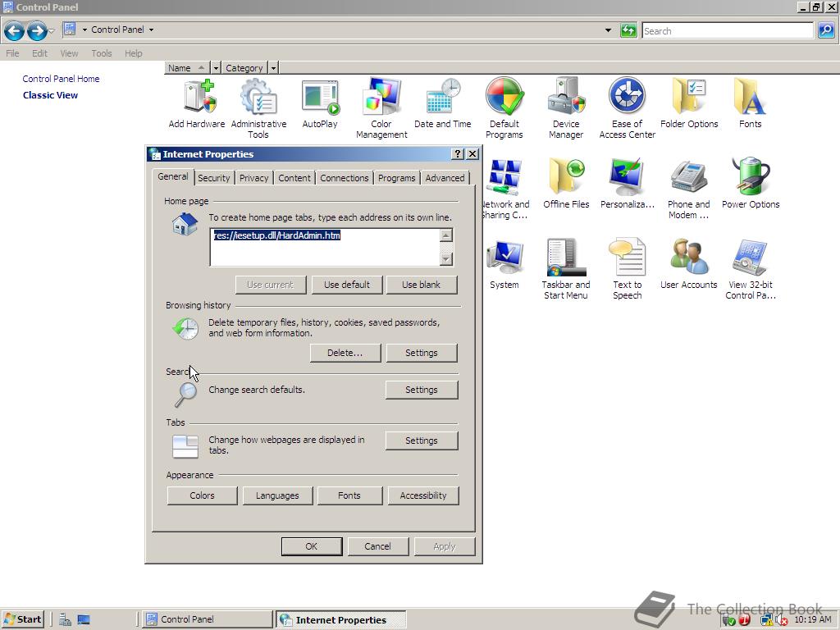The height and width of the screenshot is (630, 840).
Task: Click the search magnifier button
Action: pos(825,30)
